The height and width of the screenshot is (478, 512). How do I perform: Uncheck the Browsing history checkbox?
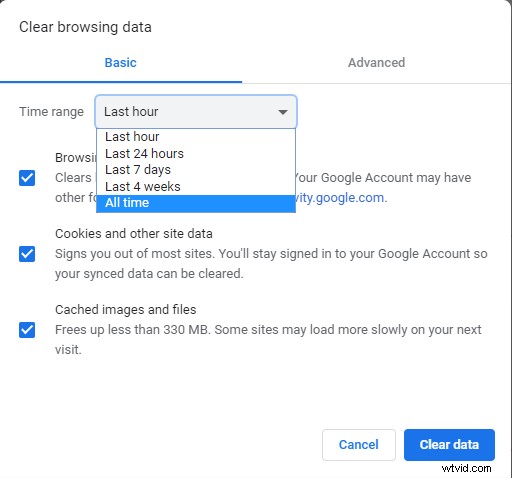pos(27,178)
